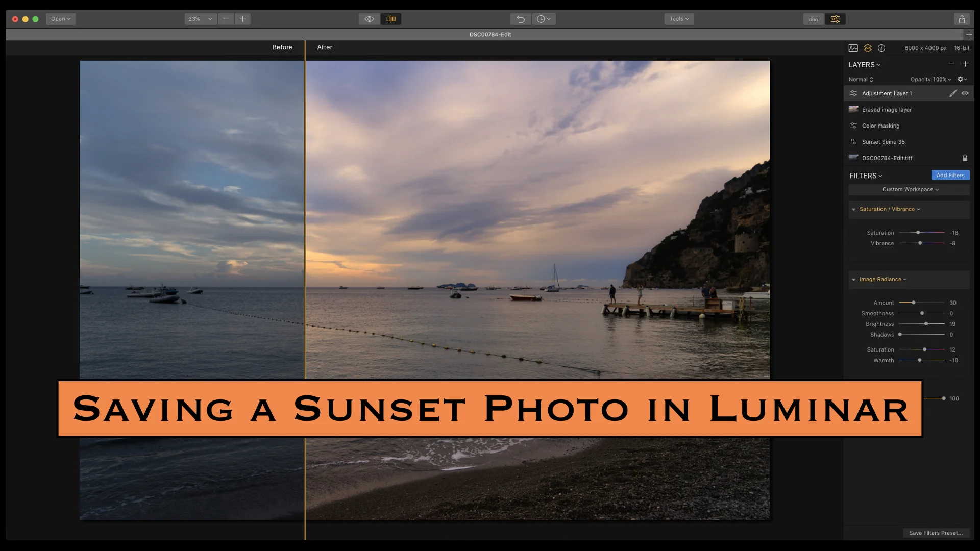980x551 pixels.
Task: Open the histogram panel icon
Action: [853, 48]
